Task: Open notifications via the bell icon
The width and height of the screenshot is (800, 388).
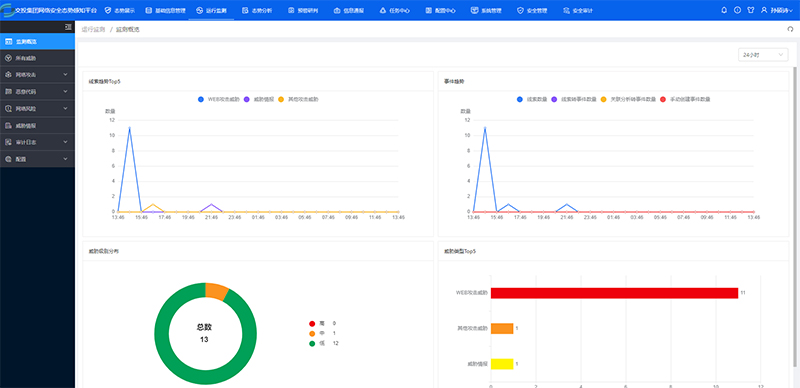Action: pos(723,10)
